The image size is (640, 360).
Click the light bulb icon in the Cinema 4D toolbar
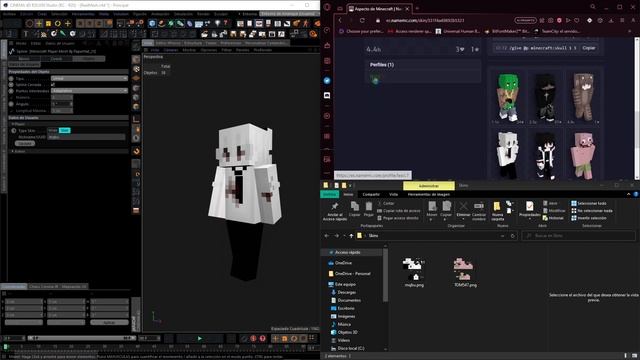(218, 24)
